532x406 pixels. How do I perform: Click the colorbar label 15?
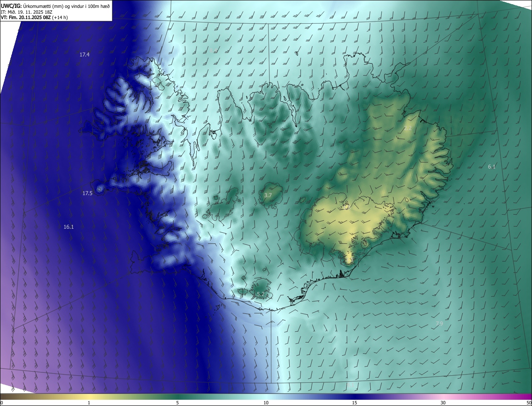pyautogui.click(x=355, y=403)
